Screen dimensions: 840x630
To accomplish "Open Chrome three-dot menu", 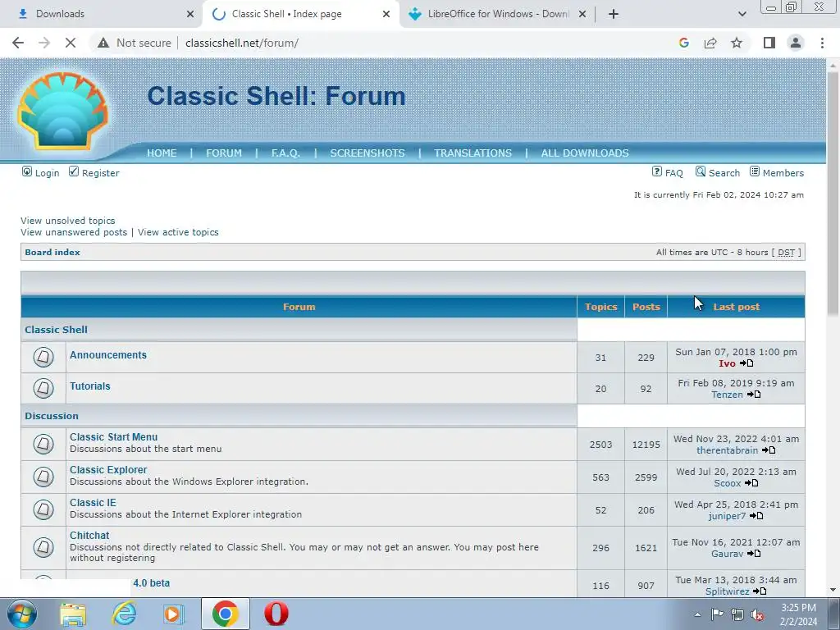I will (x=822, y=43).
